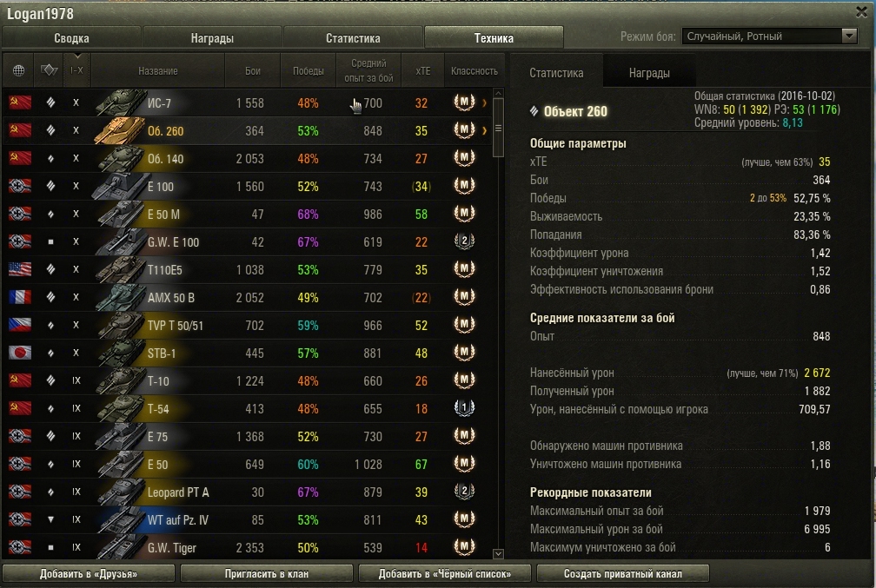Select the TVP T 50/51 tank thumbnail
Image resolution: width=876 pixels, height=588 pixels.
click(x=121, y=325)
